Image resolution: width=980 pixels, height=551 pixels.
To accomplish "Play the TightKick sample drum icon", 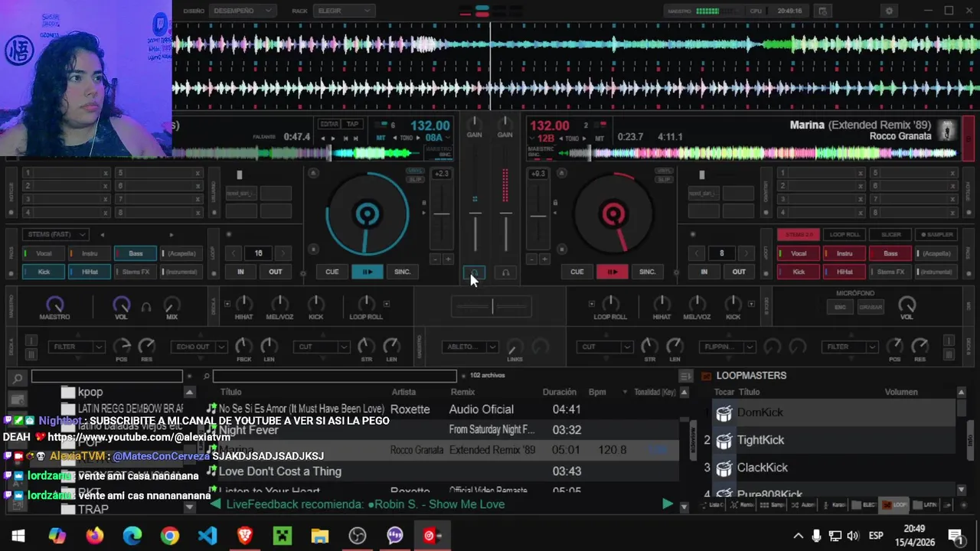I will tap(724, 441).
